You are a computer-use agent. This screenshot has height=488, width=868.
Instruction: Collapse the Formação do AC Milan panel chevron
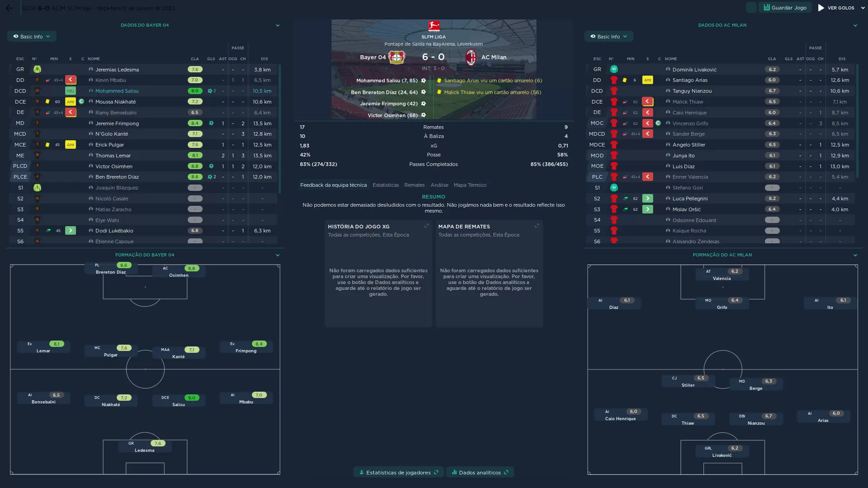[x=855, y=255]
